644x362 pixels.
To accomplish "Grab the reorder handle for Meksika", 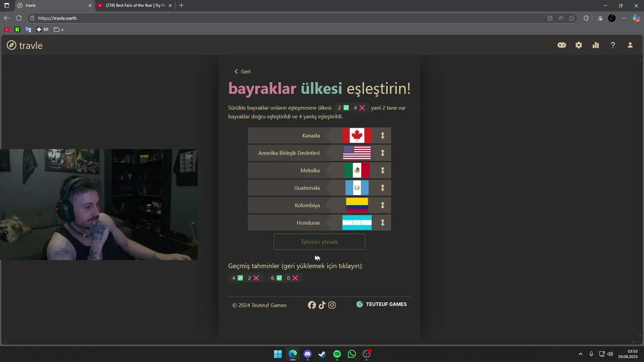I will coord(382,170).
